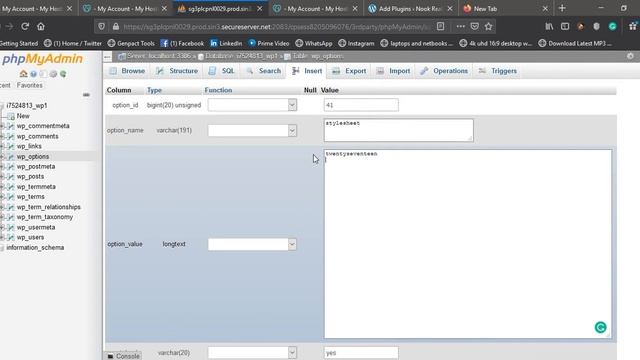
Task: Open Facebook bookmark
Action: click(182, 43)
